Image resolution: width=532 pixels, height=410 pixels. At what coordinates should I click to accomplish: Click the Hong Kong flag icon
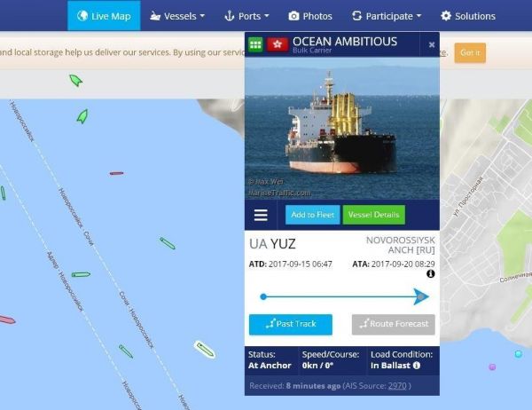[x=278, y=44]
